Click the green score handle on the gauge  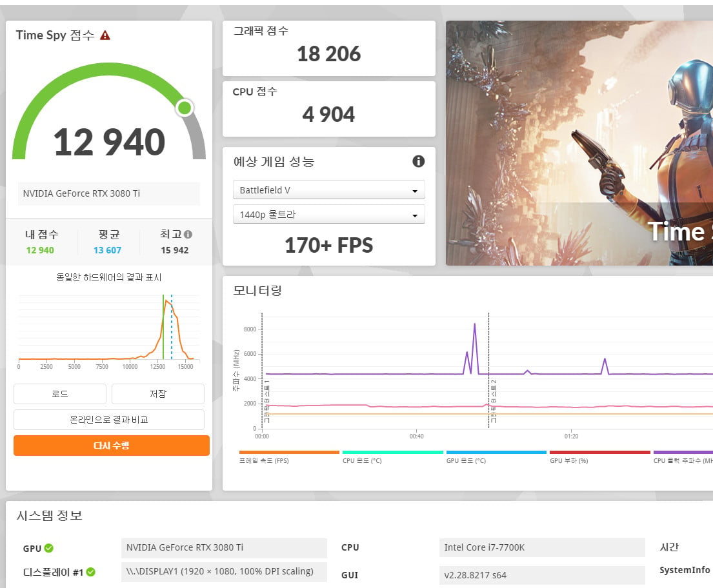pos(185,108)
